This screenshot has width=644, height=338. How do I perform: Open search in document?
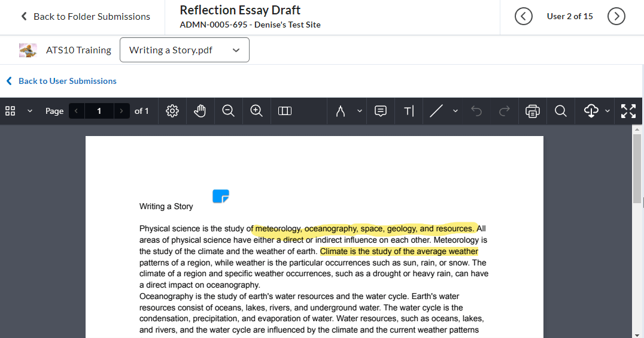[561, 111]
